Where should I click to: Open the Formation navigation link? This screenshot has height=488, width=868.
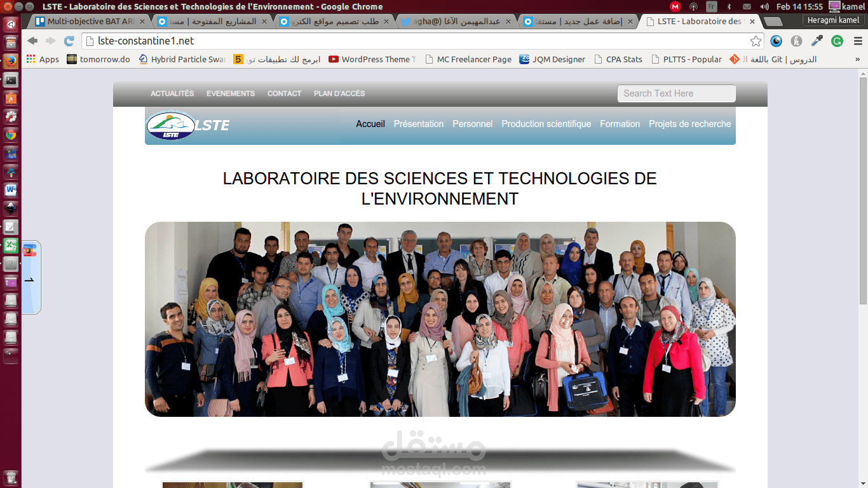point(620,124)
